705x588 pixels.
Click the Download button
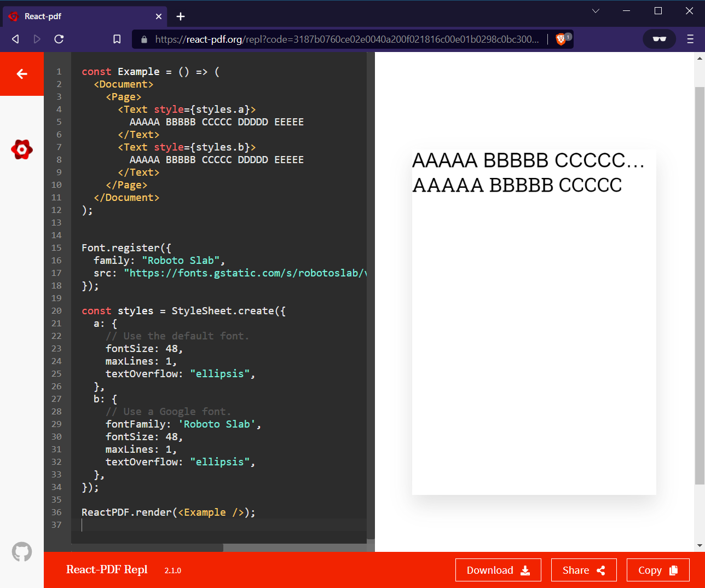tap(498, 569)
